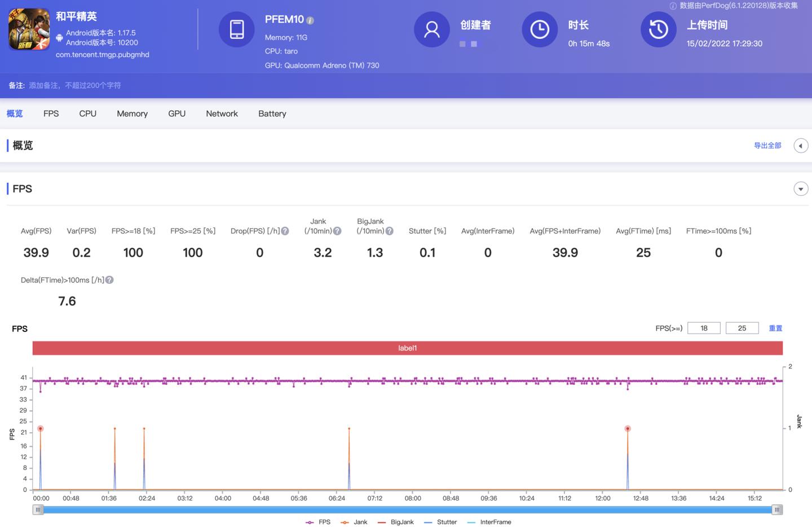The height and width of the screenshot is (527, 812).
Task: Click the phone device icon
Action: click(x=236, y=29)
